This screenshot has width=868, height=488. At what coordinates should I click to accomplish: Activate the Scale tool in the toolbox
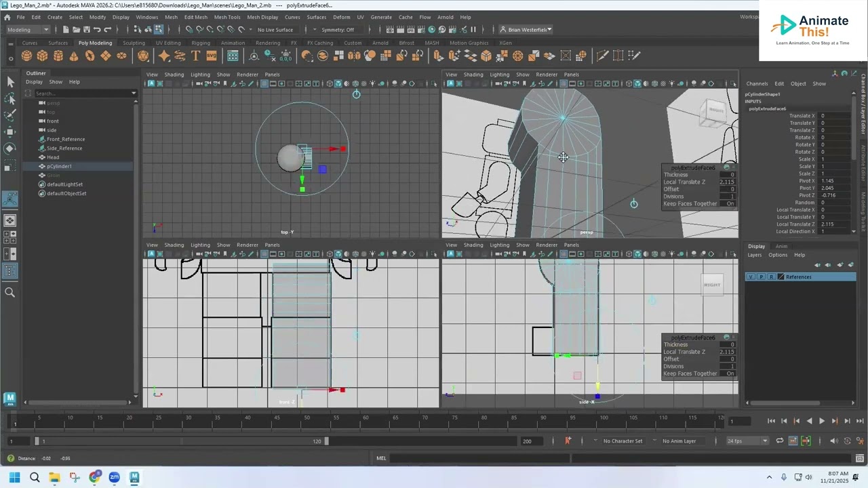(x=10, y=165)
